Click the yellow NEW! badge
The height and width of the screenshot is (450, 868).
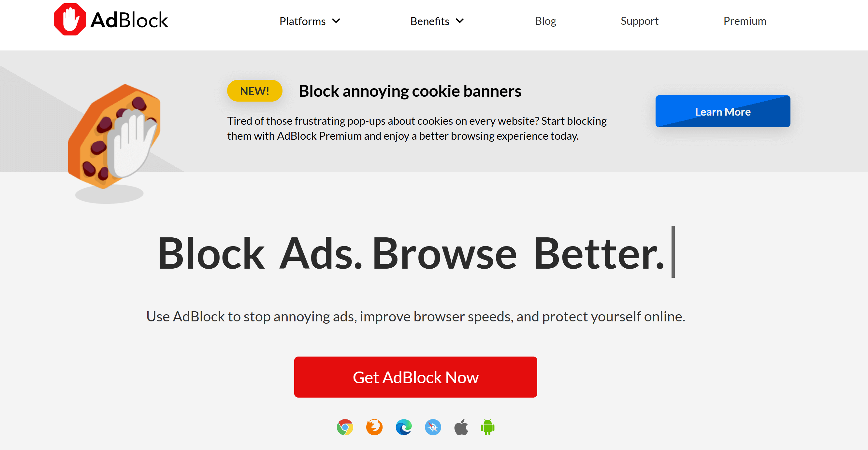[254, 91]
